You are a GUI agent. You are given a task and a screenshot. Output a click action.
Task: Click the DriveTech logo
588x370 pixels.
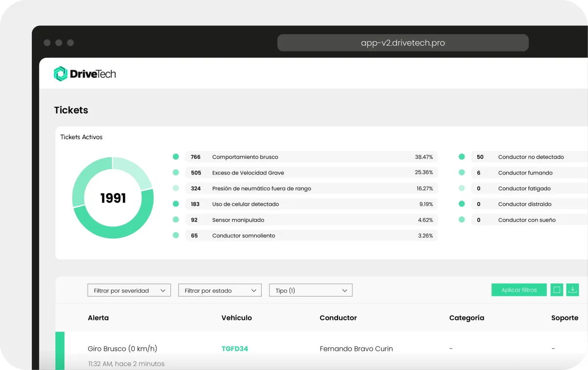tap(85, 74)
